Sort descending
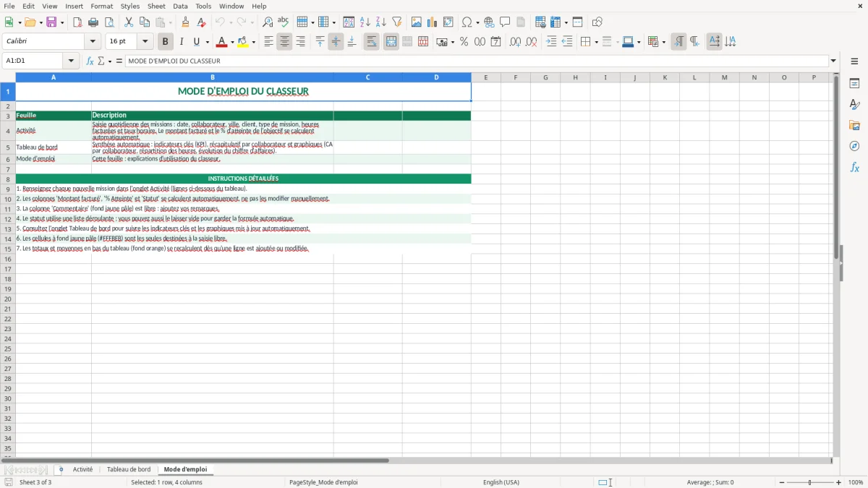The width and height of the screenshot is (868, 488). pyautogui.click(x=381, y=22)
